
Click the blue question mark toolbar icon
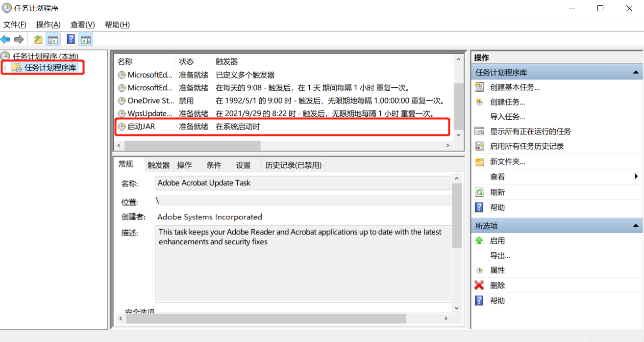[x=71, y=39]
